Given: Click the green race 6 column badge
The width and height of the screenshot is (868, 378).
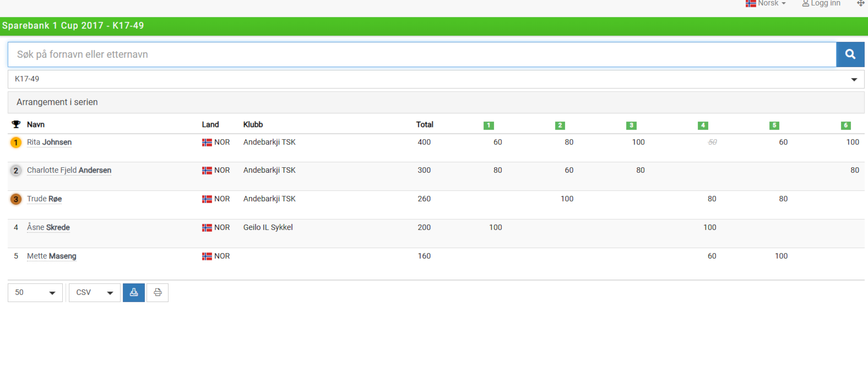Looking at the screenshot, I should coord(846,125).
